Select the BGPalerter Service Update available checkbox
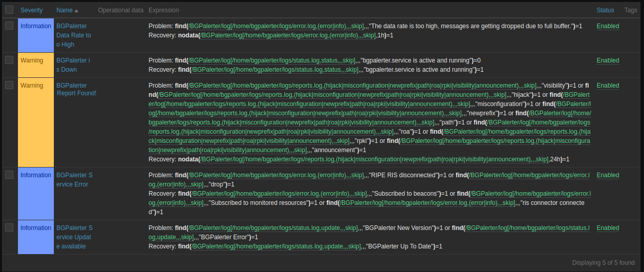Screen dimensions: 644x272 (9, 227)
